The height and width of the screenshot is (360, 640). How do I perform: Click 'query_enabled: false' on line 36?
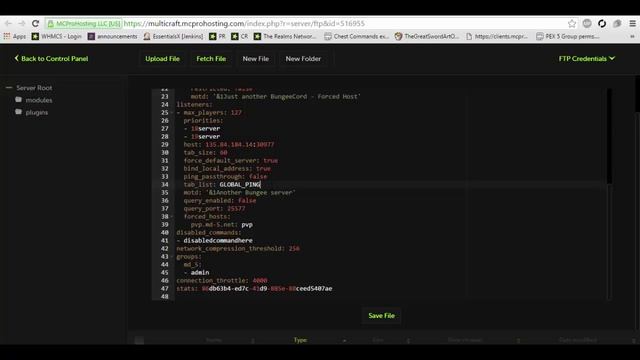coord(220,201)
